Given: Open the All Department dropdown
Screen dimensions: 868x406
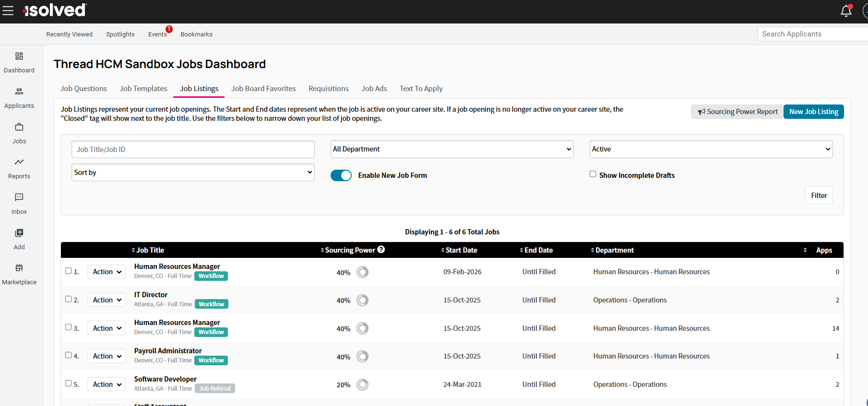Looking at the screenshot, I should pyautogui.click(x=452, y=149).
